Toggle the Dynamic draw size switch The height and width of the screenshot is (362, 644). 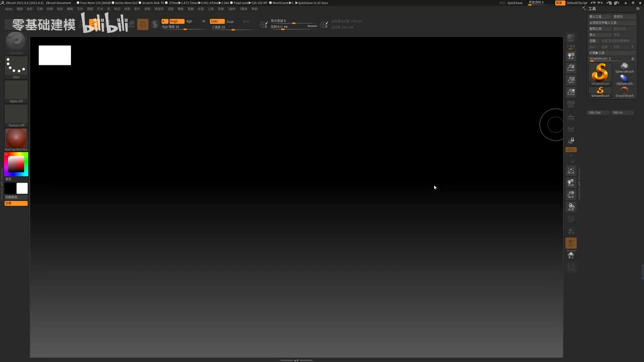(x=312, y=26)
